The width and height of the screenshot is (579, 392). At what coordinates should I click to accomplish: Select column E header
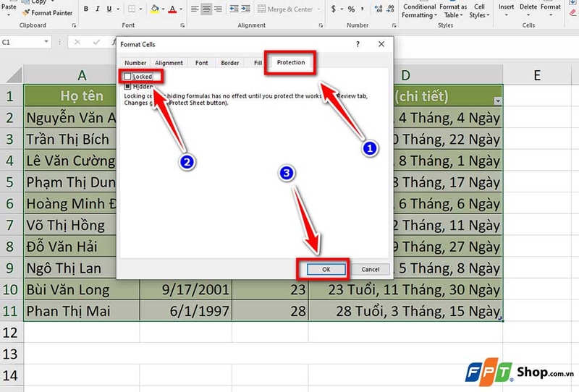[537, 75]
